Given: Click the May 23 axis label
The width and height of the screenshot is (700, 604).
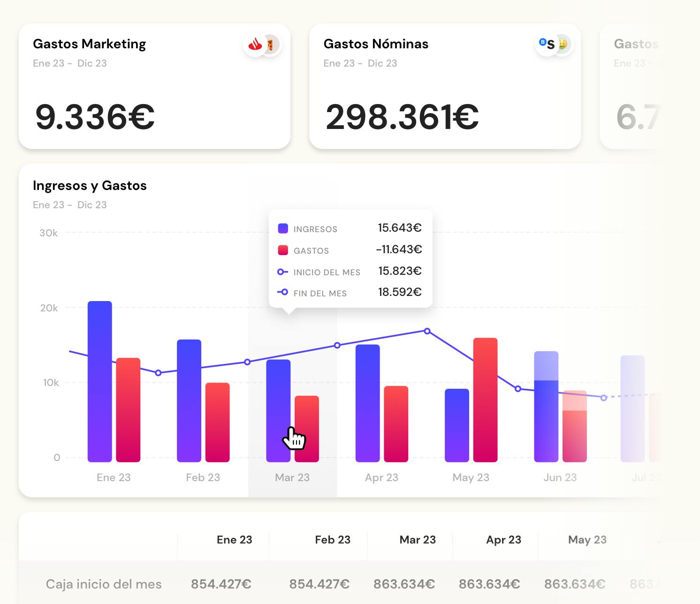Looking at the screenshot, I should (x=471, y=478).
